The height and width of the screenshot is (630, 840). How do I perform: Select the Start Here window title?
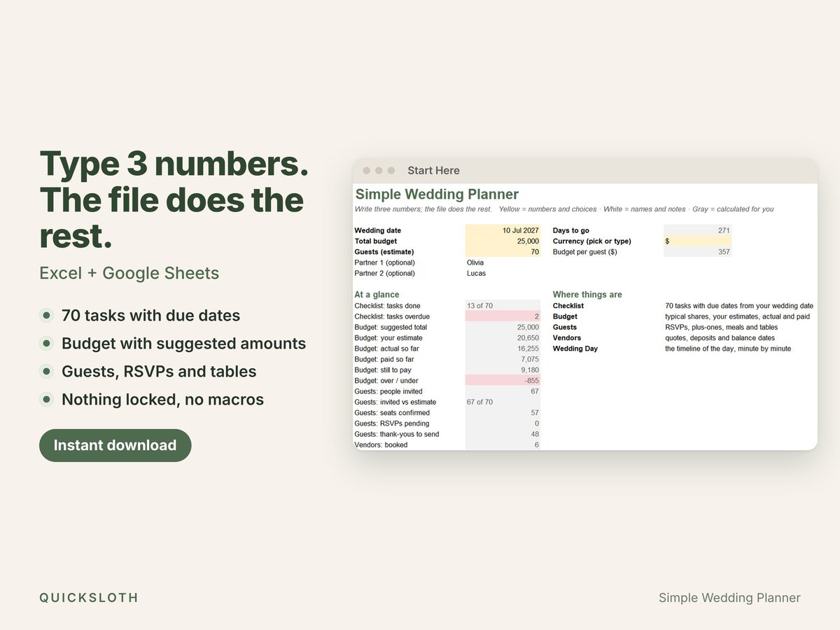click(433, 171)
